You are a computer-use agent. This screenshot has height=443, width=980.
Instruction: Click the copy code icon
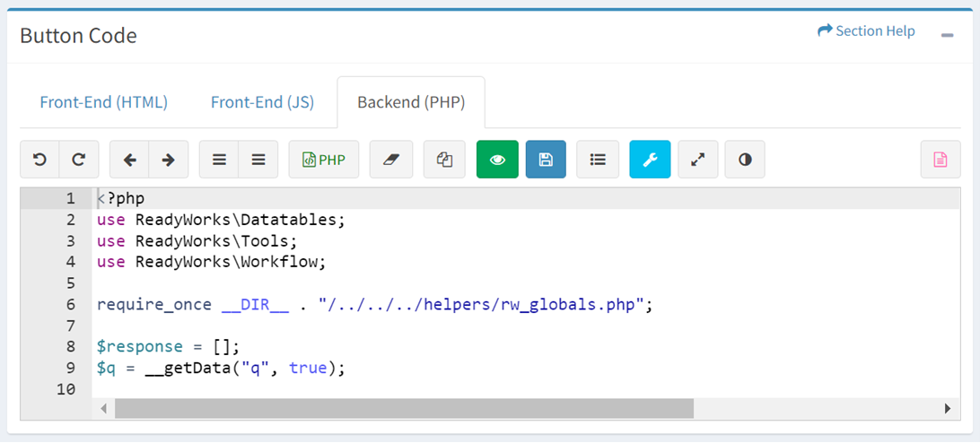444,160
